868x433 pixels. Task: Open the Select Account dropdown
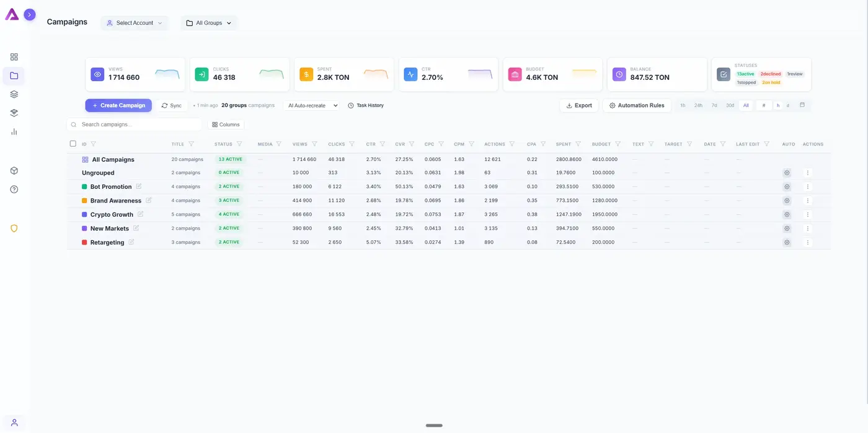coord(135,23)
